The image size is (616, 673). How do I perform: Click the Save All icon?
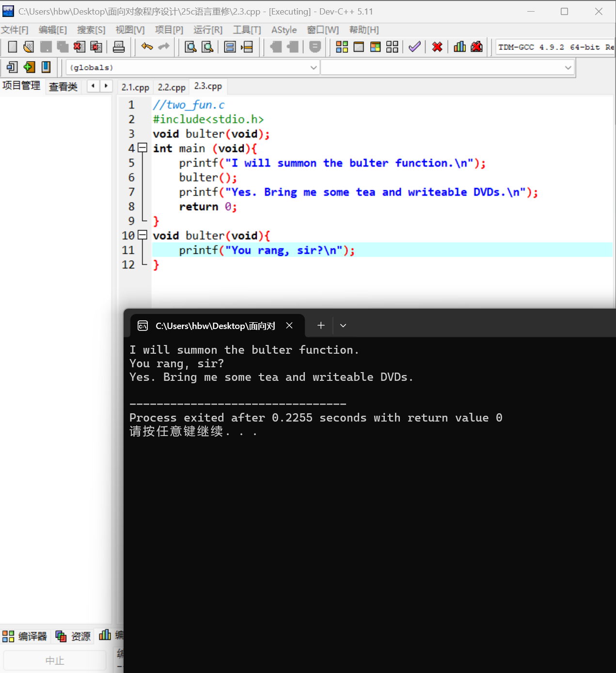[x=63, y=47]
